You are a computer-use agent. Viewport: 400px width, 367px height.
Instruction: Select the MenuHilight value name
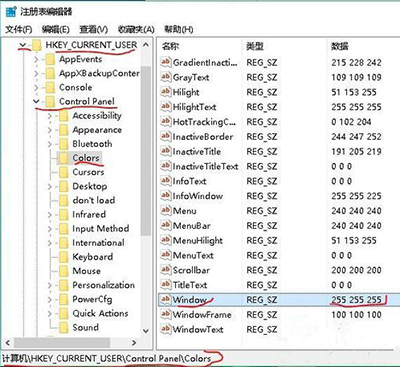pyautogui.click(x=198, y=240)
